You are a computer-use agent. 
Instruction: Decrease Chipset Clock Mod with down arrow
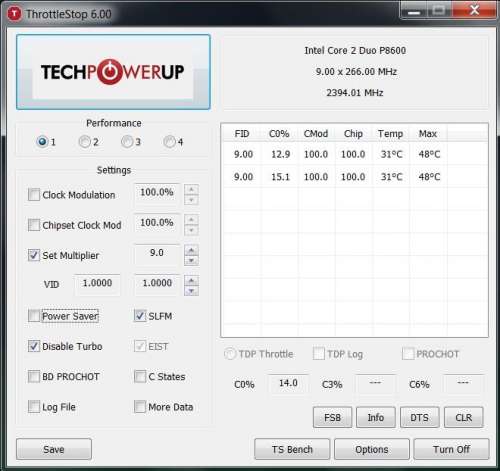(191, 230)
